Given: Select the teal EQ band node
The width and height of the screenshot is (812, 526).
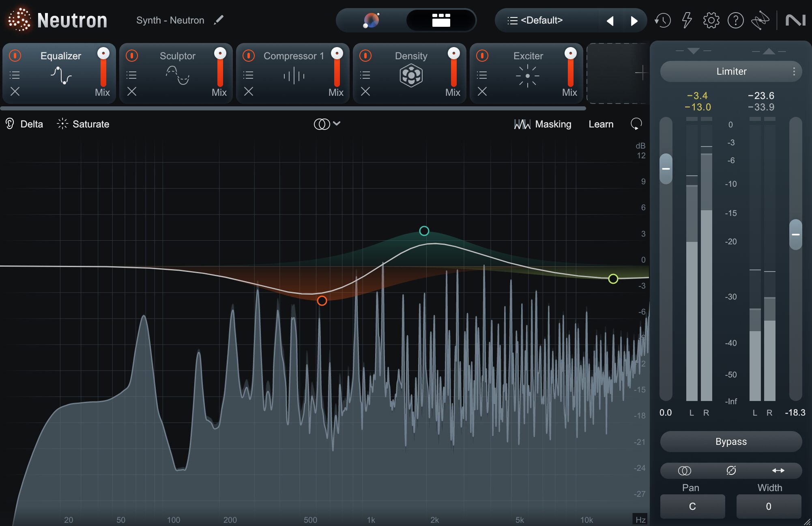Looking at the screenshot, I should pos(424,231).
